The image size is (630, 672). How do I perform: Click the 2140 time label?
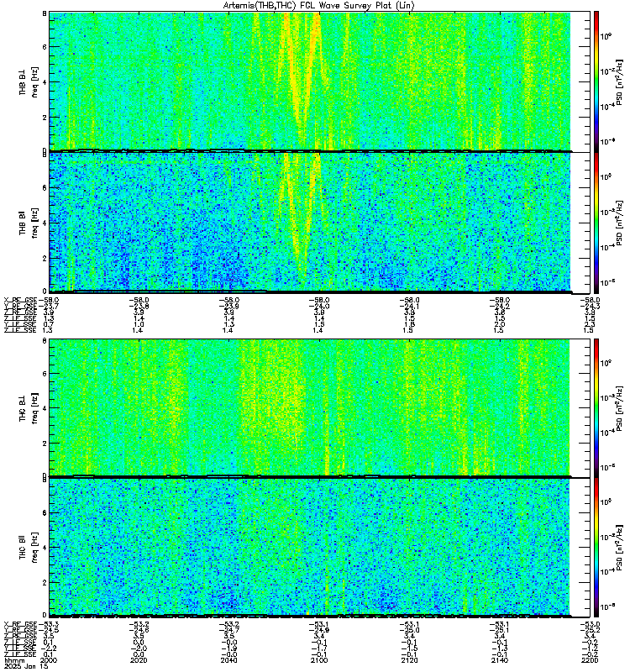pos(500,660)
